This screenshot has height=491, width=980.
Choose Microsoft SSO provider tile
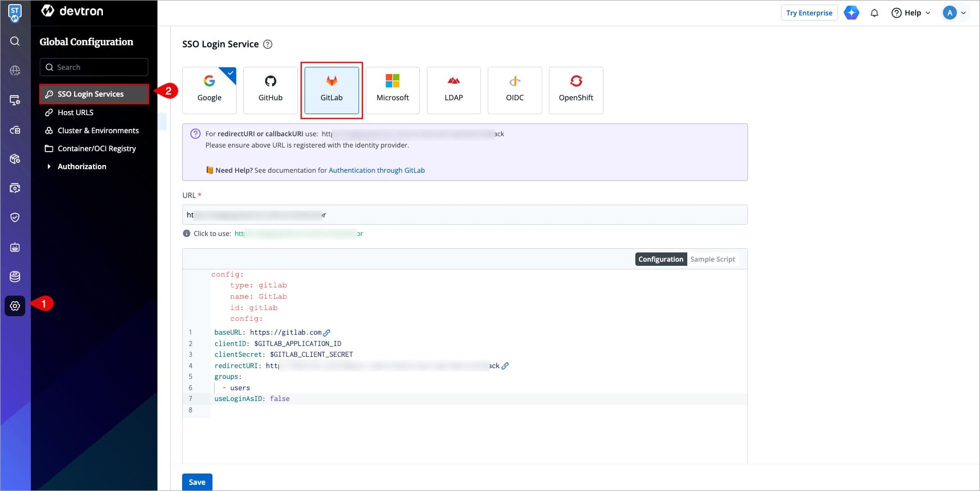[393, 90]
